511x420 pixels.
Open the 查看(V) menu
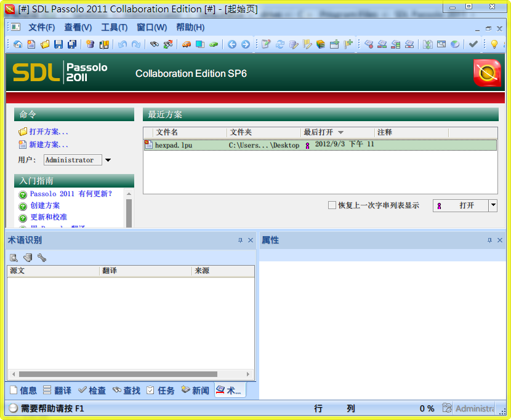coord(78,27)
